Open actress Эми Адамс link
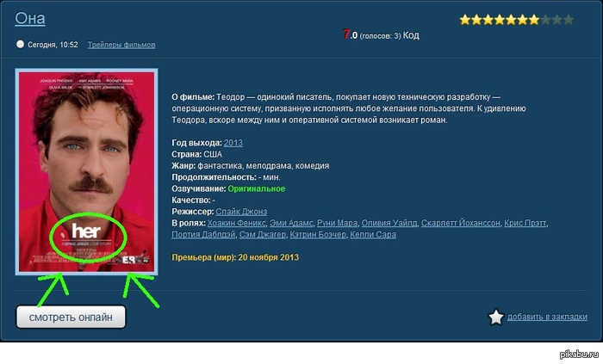 [x=291, y=223]
